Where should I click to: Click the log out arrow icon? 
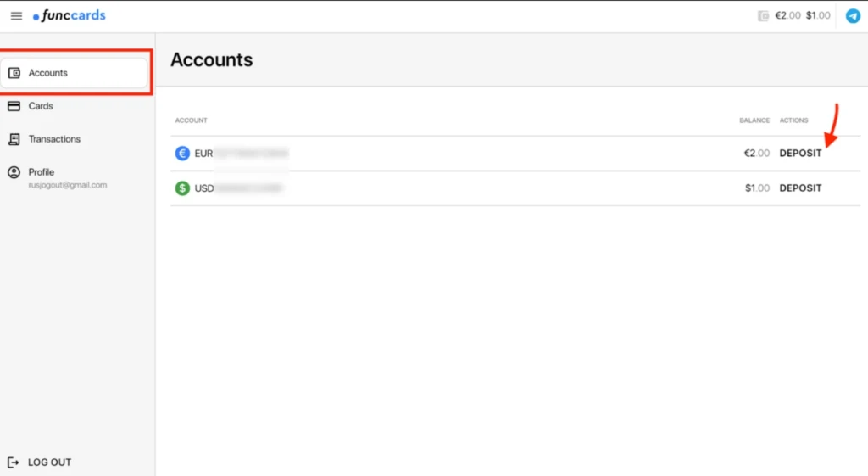[14, 462]
